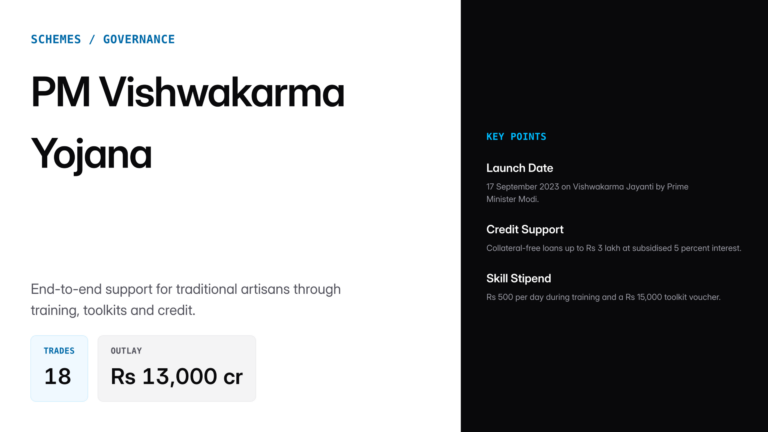Select the "TRADES" card label
This screenshot has width=768, height=432.
point(59,351)
